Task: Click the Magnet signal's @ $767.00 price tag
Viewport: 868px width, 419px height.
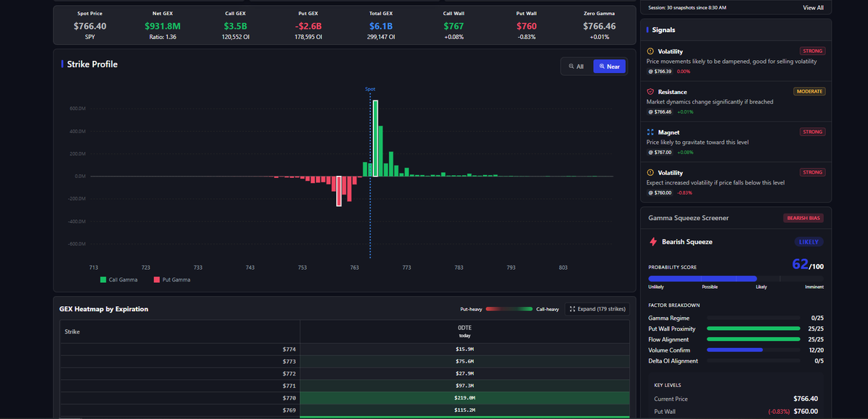Action: point(659,152)
